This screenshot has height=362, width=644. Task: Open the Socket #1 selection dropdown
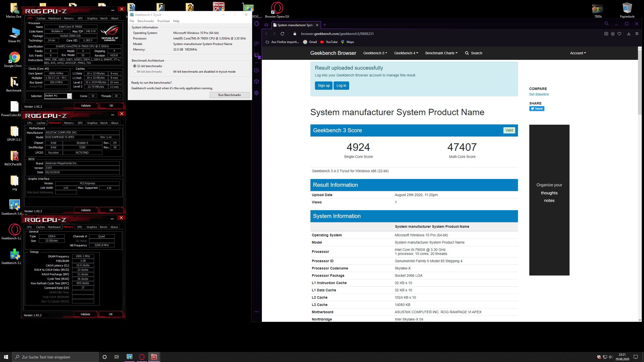pos(58,96)
